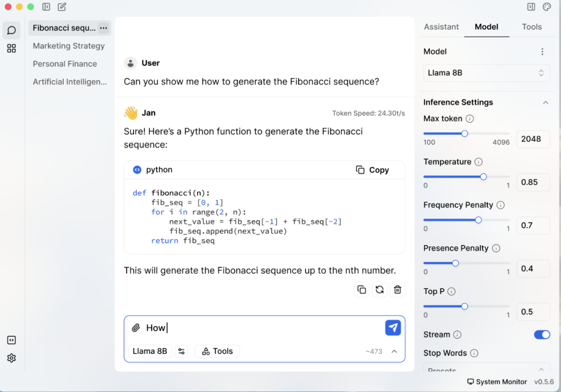Screen dimensions: 561x392
Task: Open the chat threads icon in sidebar
Action: pos(11,30)
